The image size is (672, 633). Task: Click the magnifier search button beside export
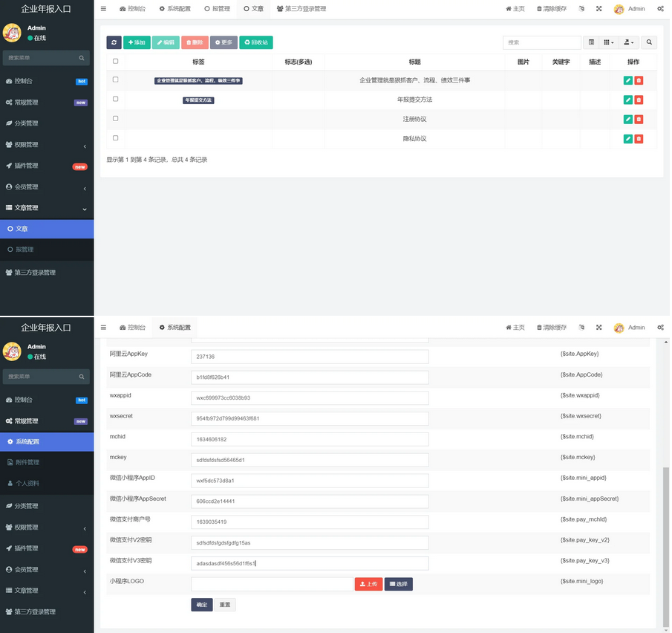pos(649,42)
